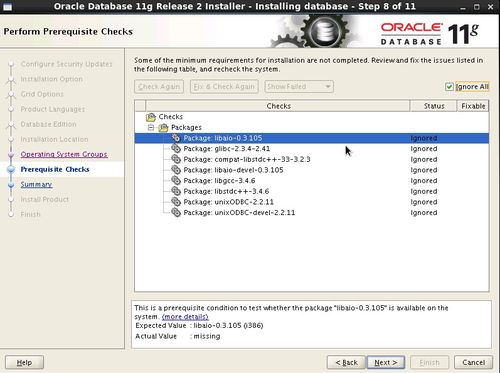
Task: Collapse the Packages tree node
Action: click(x=151, y=127)
